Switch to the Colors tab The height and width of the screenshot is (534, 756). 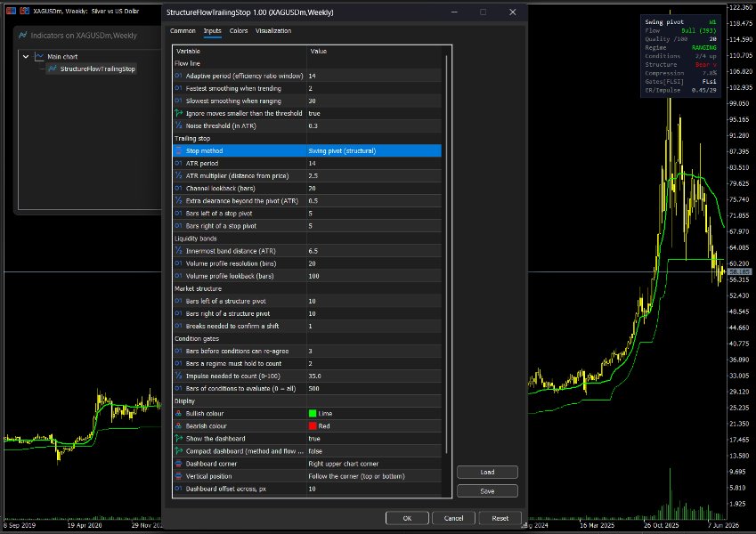[x=239, y=31]
